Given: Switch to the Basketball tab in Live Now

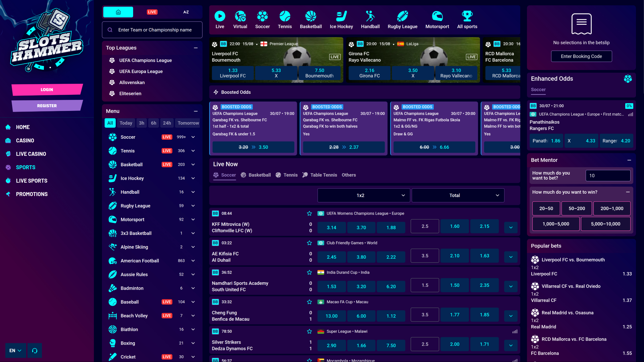Looking at the screenshot, I should [256, 175].
